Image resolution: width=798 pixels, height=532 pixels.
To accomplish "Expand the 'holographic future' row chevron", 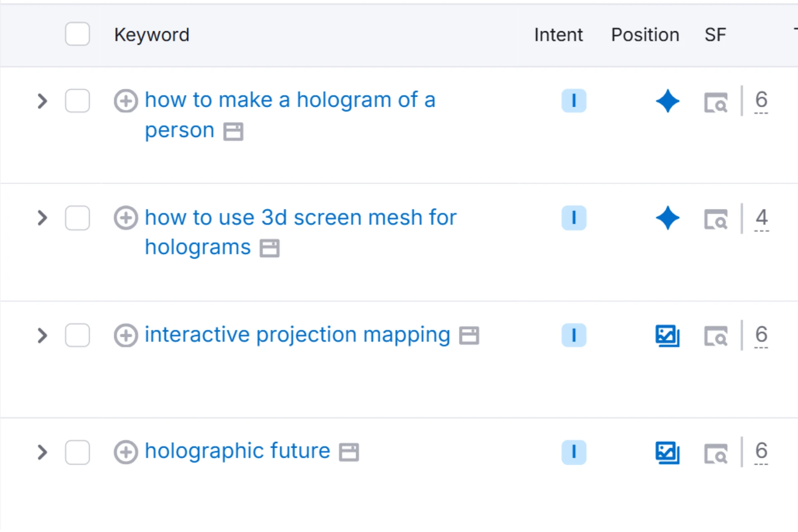I will pos(42,452).
